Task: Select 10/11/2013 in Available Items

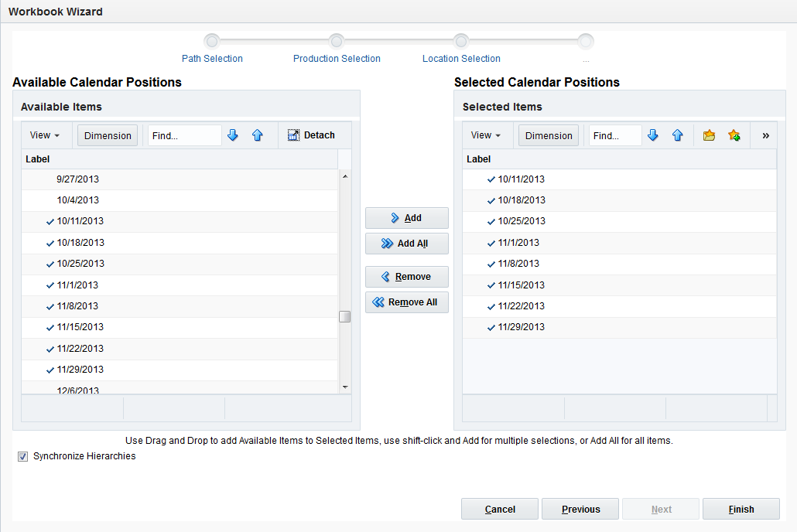Action: [x=180, y=222]
